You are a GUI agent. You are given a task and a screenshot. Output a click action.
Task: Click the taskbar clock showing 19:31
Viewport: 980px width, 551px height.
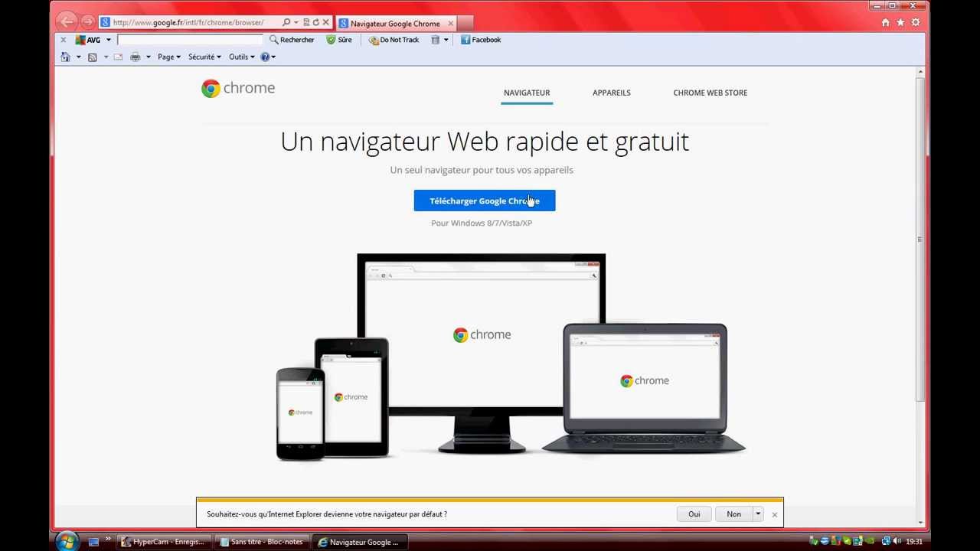913,542
